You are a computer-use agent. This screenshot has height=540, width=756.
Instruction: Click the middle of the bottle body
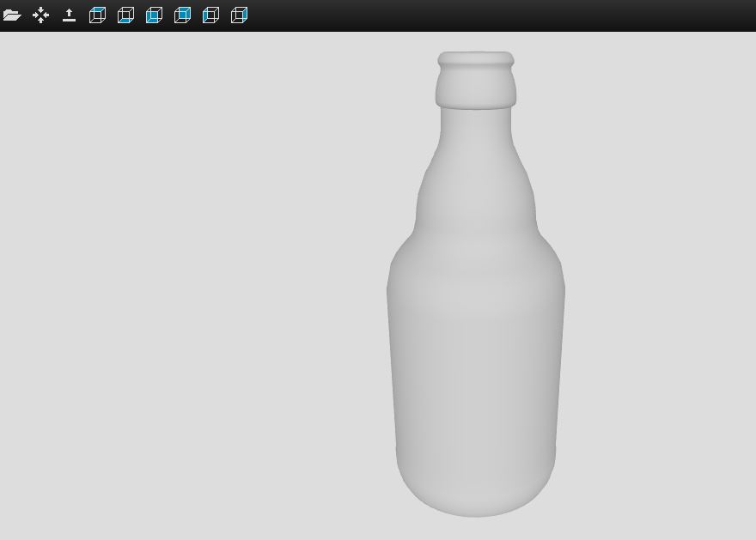[x=476, y=361]
